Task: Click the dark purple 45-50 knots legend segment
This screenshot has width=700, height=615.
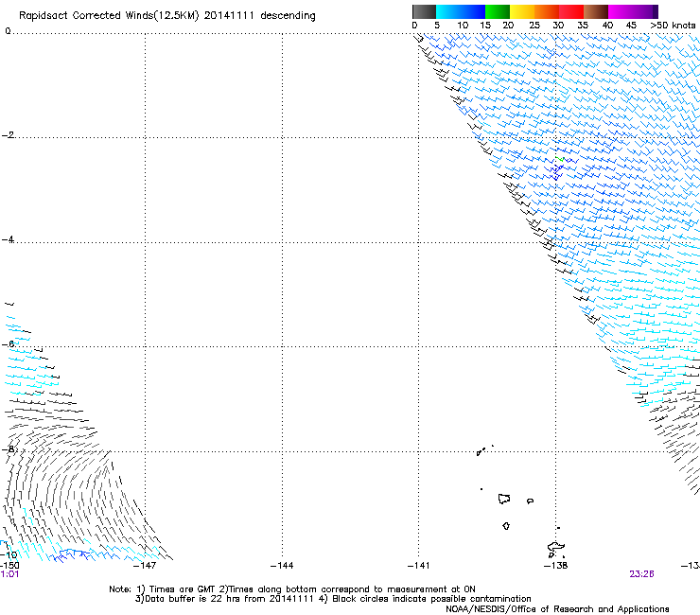Action: pyautogui.click(x=645, y=11)
